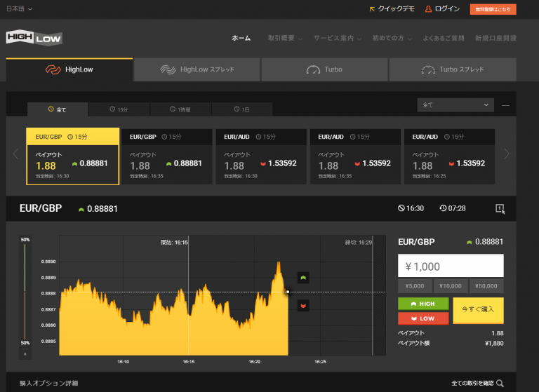
Task: Select the EUR/AUD card expiring 16:35
Action: tap(355, 156)
